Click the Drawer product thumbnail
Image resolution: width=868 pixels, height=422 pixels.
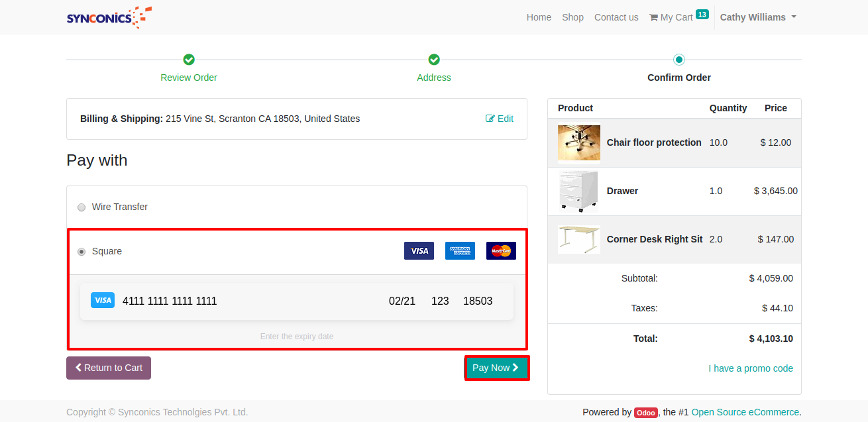[x=578, y=191]
